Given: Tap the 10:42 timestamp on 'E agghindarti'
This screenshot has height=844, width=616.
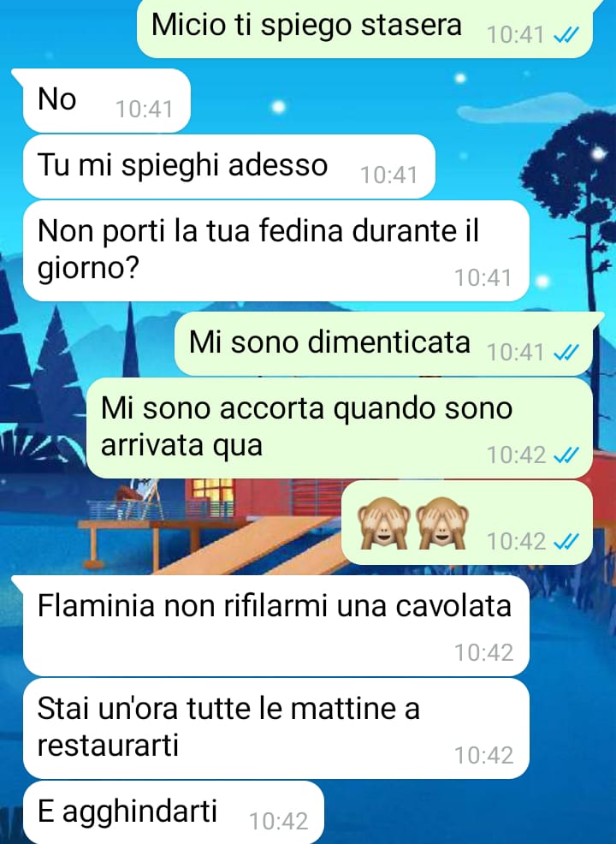Looking at the screenshot, I should [x=279, y=822].
